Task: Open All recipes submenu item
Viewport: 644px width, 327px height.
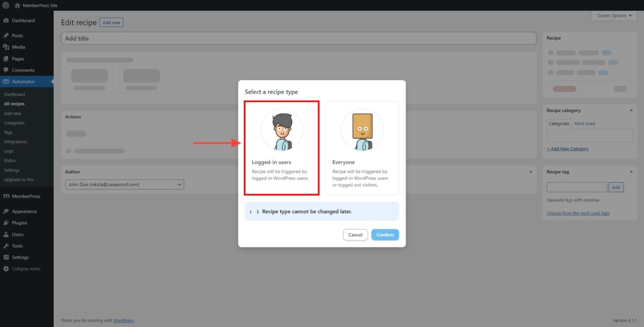Action: tap(14, 104)
